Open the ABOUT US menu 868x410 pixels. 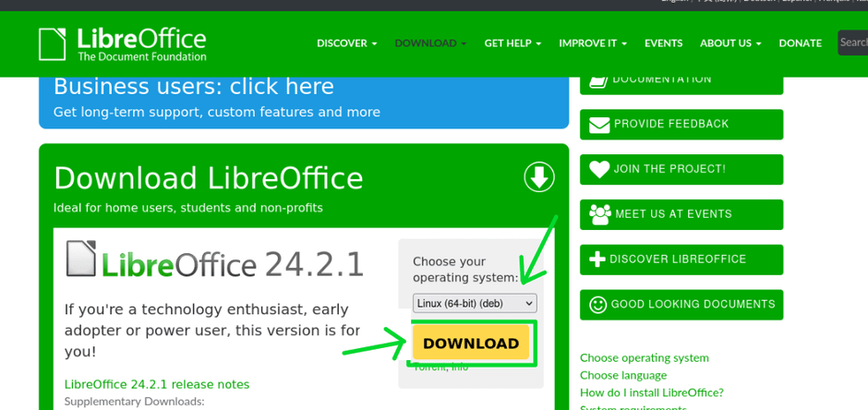point(730,43)
